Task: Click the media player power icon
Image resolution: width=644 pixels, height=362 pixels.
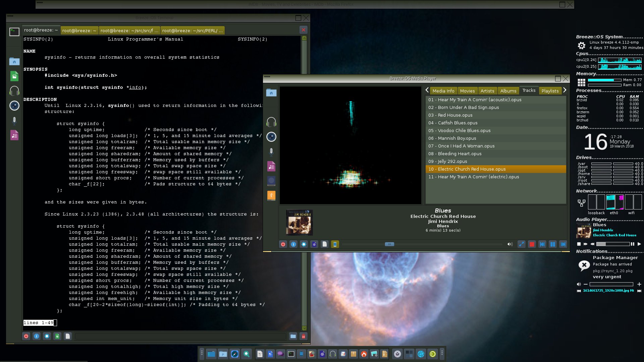Action: pyautogui.click(x=283, y=244)
